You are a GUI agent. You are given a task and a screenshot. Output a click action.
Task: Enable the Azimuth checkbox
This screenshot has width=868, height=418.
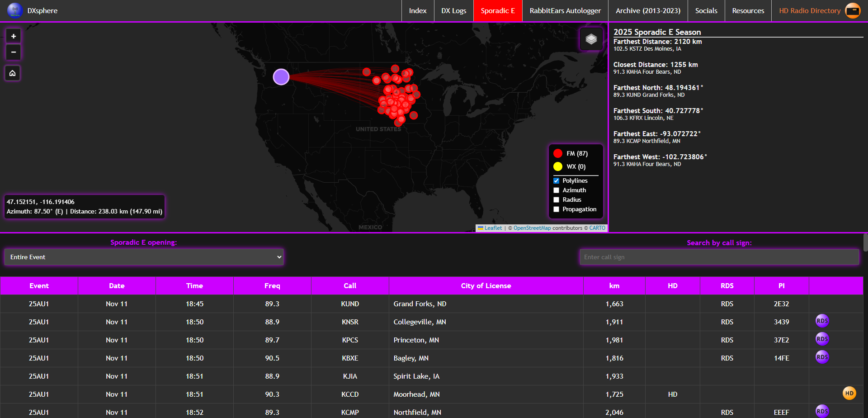557,190
